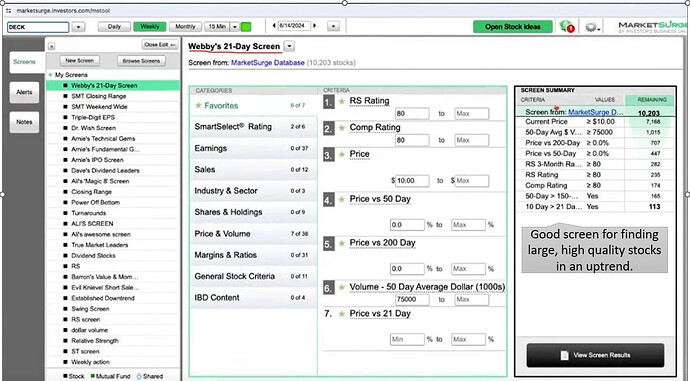The width and height of the screenshot is (690, 381).
Task: Select Weekly chart interval
Action: pos(150,27)
